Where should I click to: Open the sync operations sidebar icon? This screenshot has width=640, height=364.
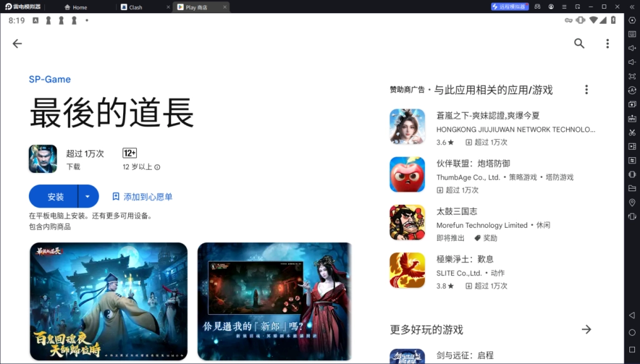[632, 160]
